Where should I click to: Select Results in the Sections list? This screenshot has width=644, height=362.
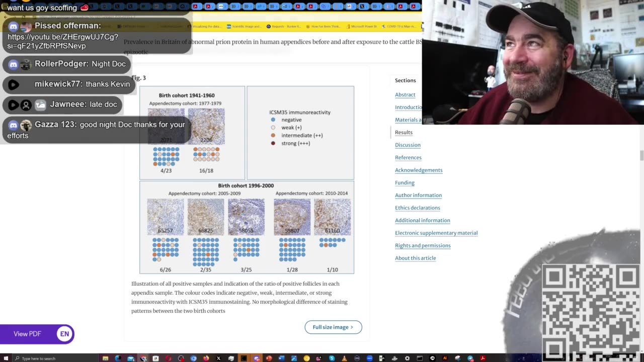[x=404, y=132]
